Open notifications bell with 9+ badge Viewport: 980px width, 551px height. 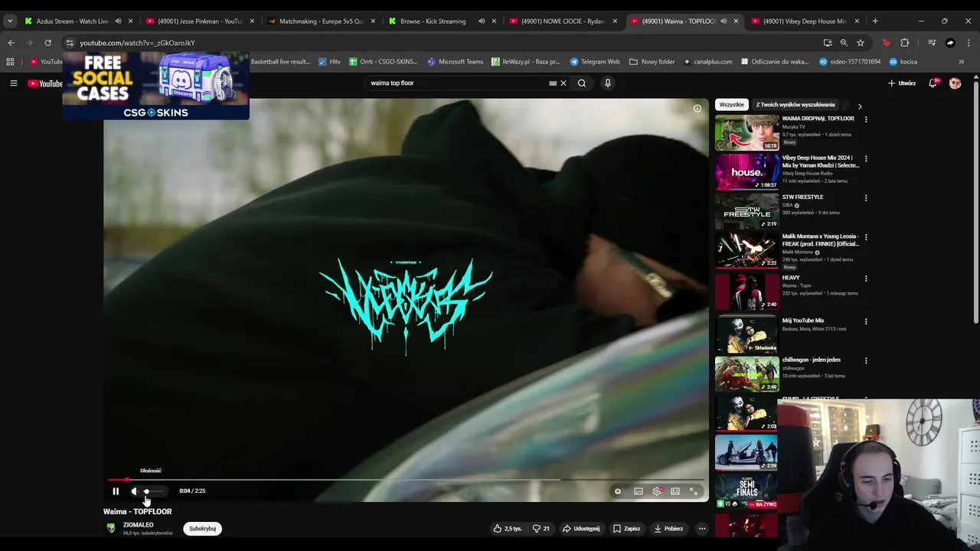tap(933, 83)
